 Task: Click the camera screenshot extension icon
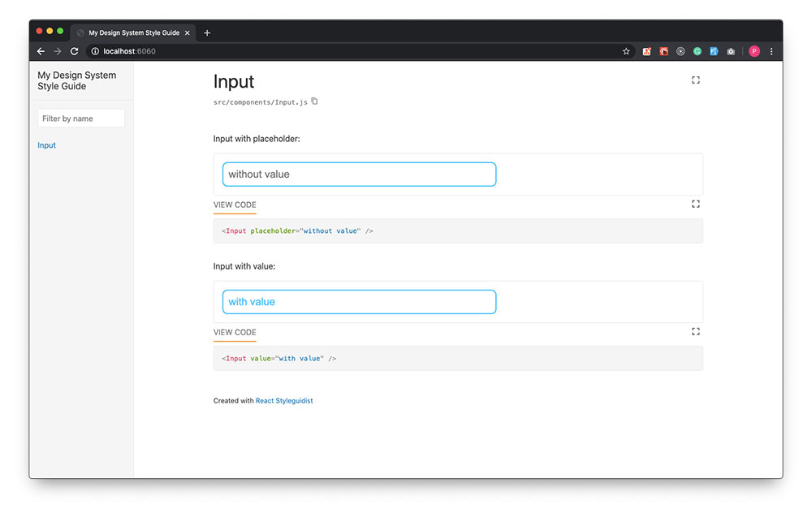(731, 51)
